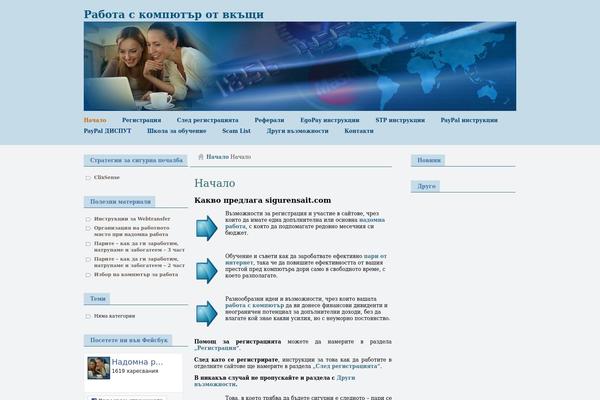This screenshot has height=400, width=600.
Task: Click the 'Полезни материали' sidebar heading
Action: pyautogui.click(x=120, y=202)
